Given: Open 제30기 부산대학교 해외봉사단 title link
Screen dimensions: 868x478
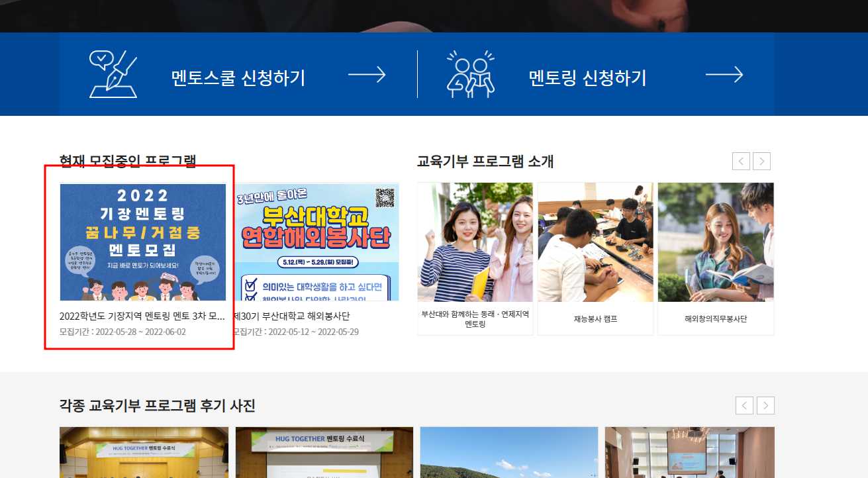Looking at the screenshot, I should (x=291, y=316).
